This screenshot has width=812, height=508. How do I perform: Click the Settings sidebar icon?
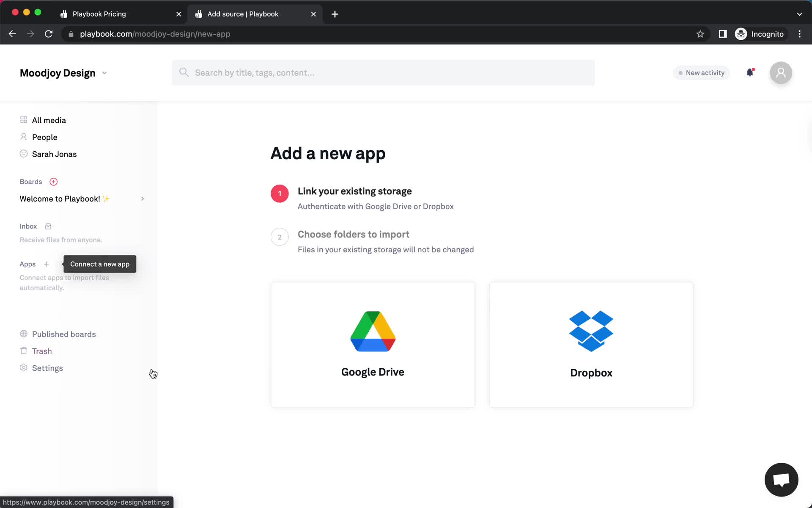[23, 367]
